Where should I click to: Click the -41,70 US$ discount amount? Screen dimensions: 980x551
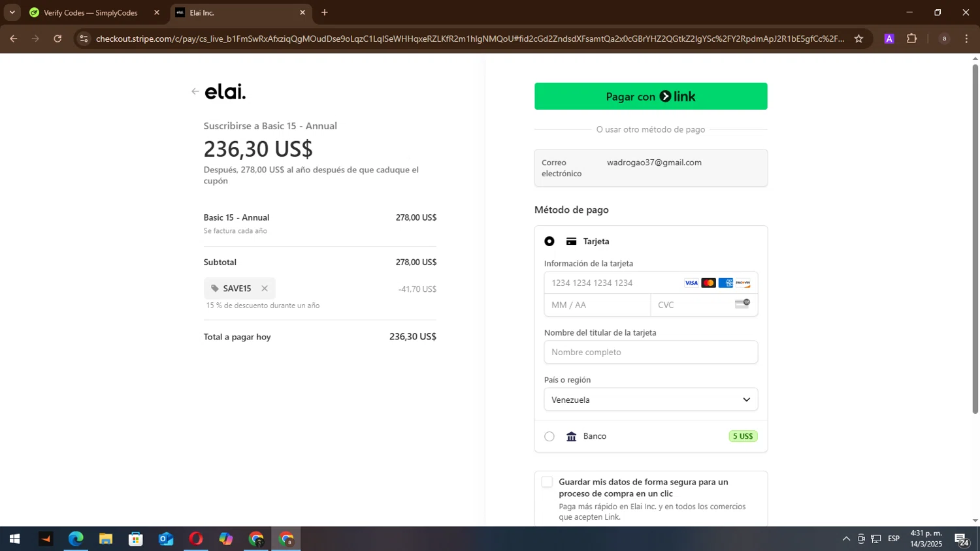point(417,289)
